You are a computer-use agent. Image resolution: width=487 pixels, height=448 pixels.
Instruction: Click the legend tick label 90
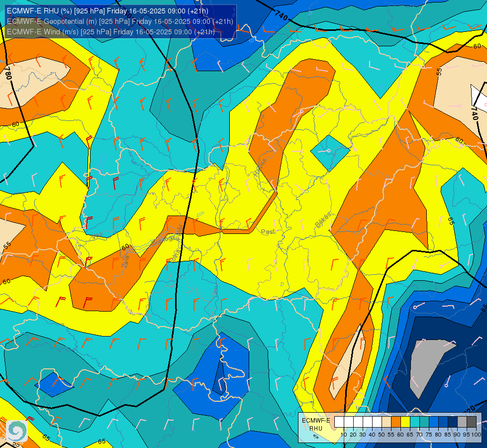click(x=457, y=435)
